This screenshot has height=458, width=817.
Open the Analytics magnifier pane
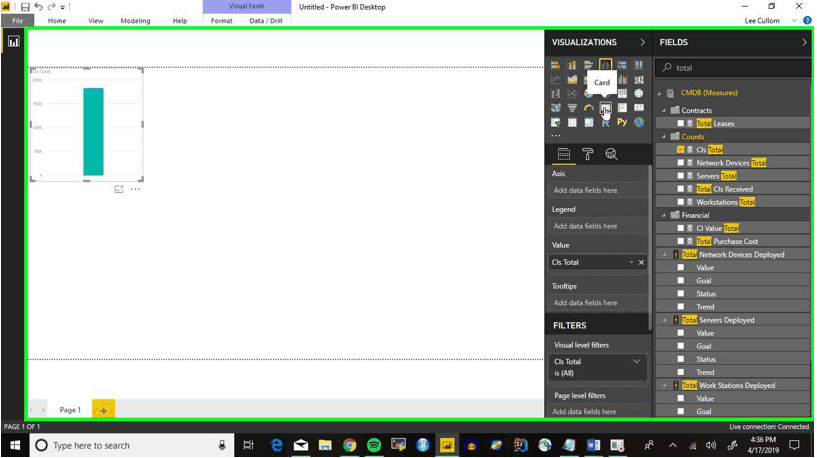point(611,154)
